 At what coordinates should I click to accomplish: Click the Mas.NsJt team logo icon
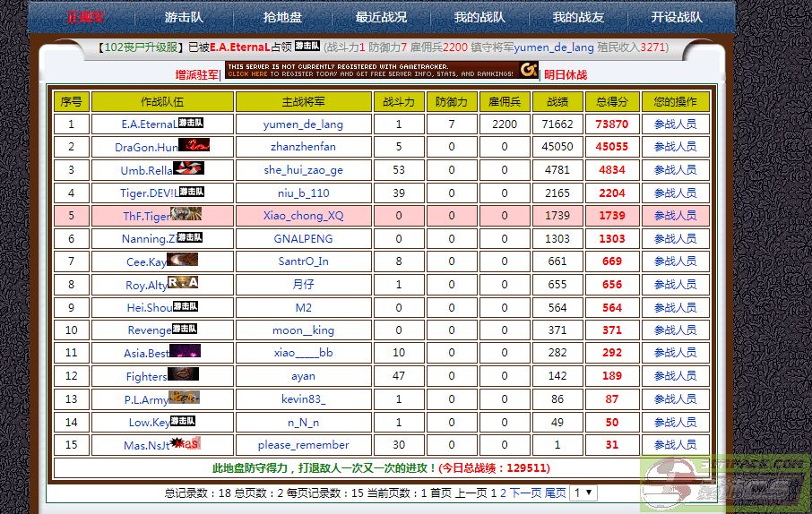(x=186, y=443)
